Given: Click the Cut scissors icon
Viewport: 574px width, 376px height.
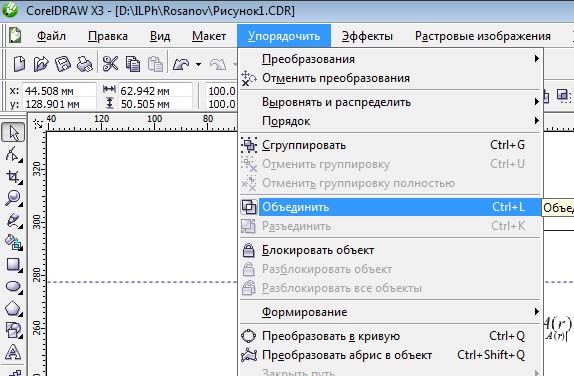Looking at the screenshot, I should click(x=110, y=64).
